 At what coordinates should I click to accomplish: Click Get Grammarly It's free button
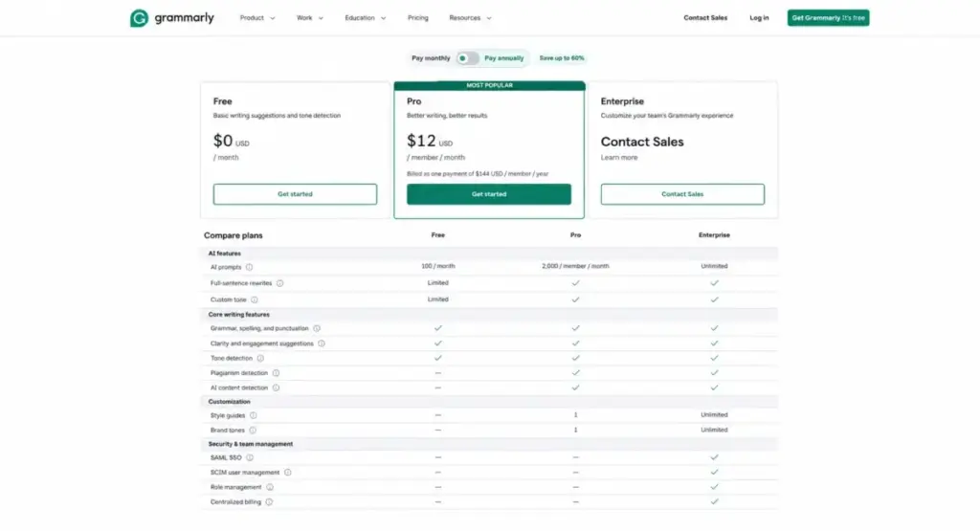point(828,18)
